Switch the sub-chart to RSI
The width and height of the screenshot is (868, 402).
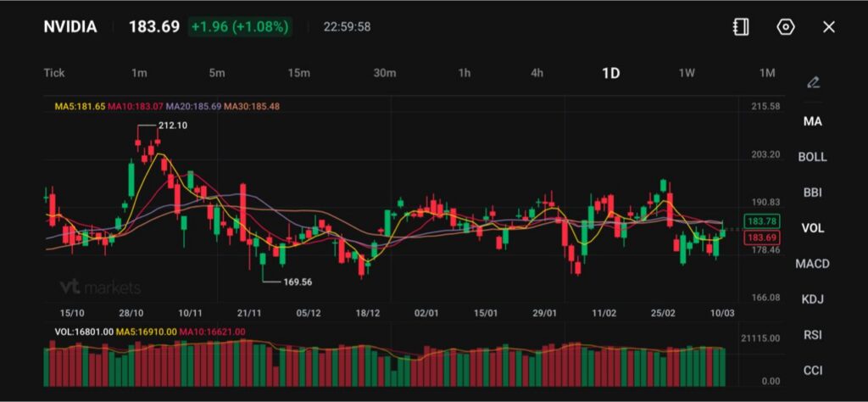[812, 335]
